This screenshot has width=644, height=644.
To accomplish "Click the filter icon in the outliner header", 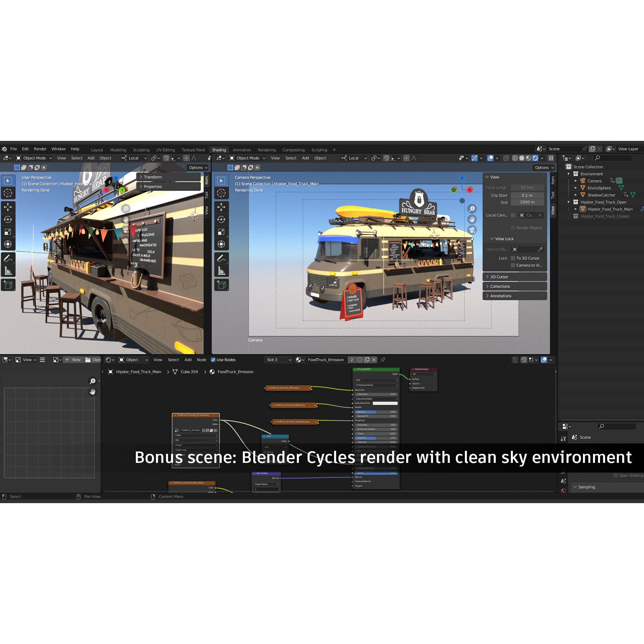I will (579, 158).
